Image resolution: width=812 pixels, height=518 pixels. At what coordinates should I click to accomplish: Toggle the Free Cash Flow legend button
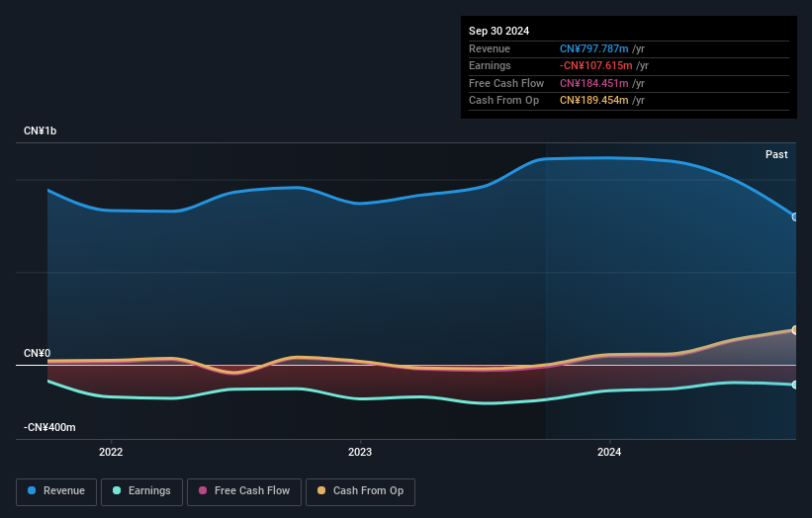244,491
